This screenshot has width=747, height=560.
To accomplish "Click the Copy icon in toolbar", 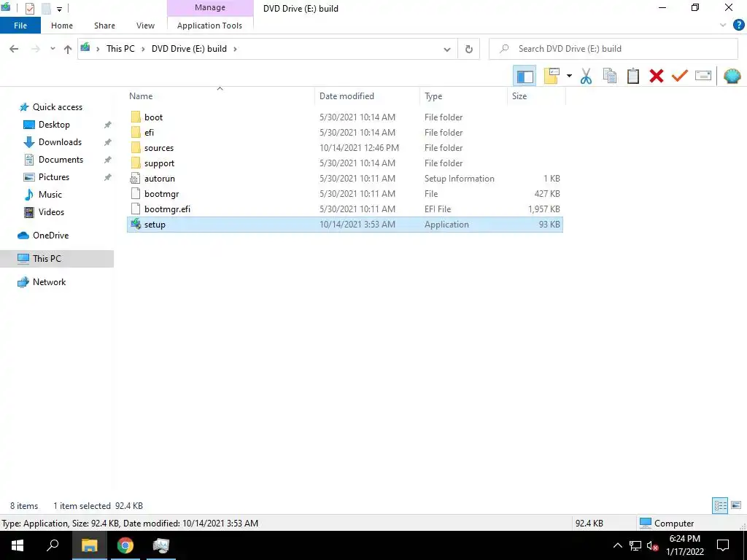I will (610, 76).
